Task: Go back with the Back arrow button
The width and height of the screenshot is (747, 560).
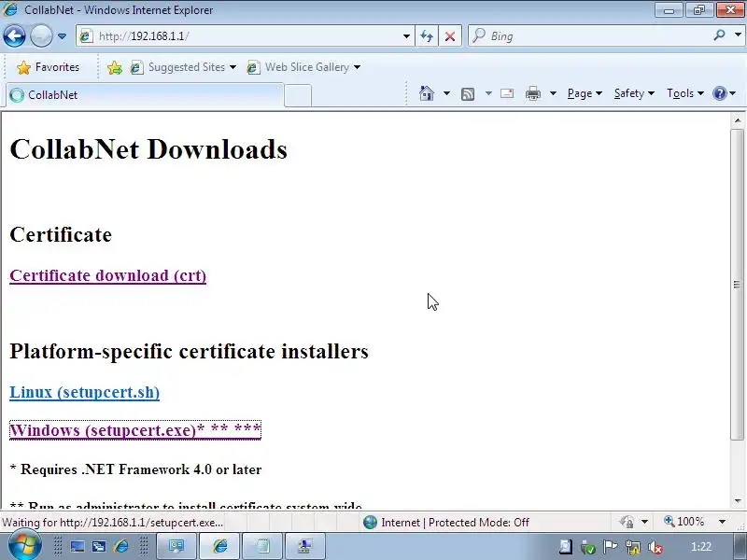Action: click(14, 35)
